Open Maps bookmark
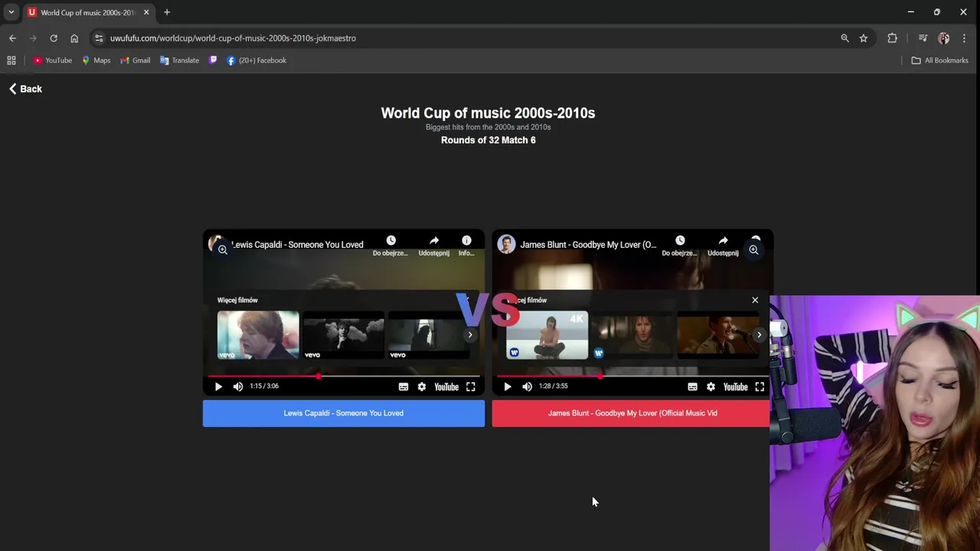Screen dimensions: 980x551 [96, 60]
